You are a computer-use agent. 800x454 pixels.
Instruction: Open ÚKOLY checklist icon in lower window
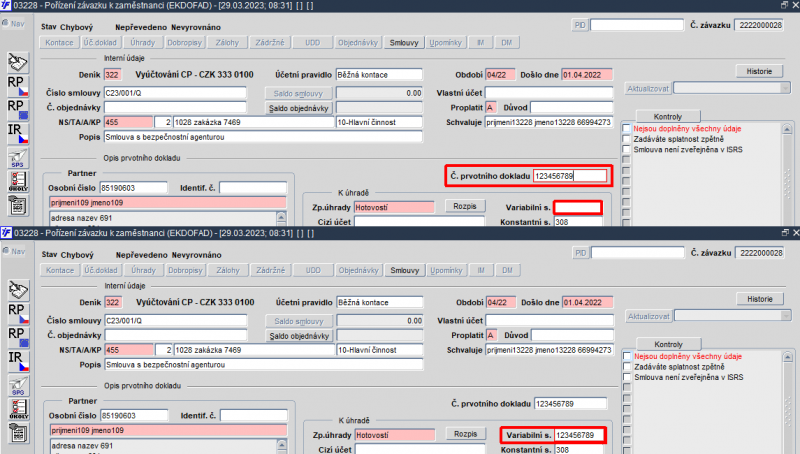18,409
